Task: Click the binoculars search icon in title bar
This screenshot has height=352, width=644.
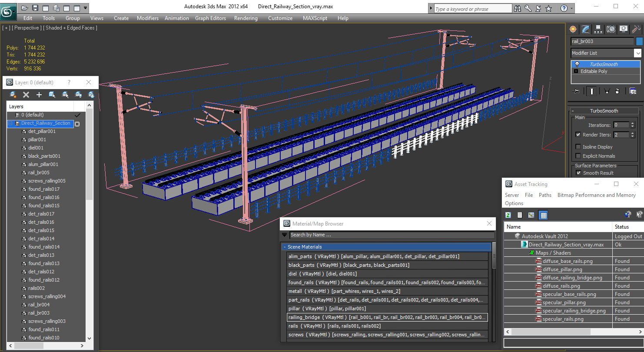Action: point(518,8)
